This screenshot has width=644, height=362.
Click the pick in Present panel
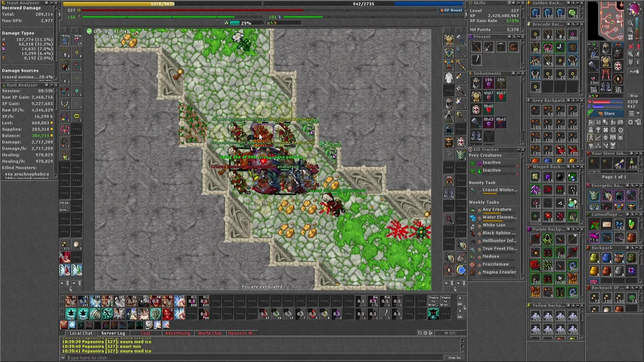(x=501, y=46)
